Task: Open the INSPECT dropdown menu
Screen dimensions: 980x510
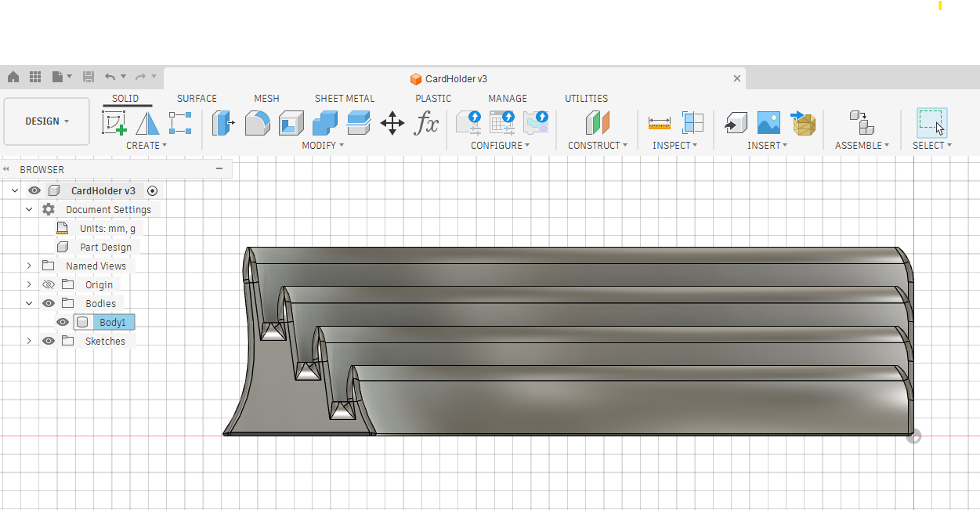Action: tap(674, 145)
